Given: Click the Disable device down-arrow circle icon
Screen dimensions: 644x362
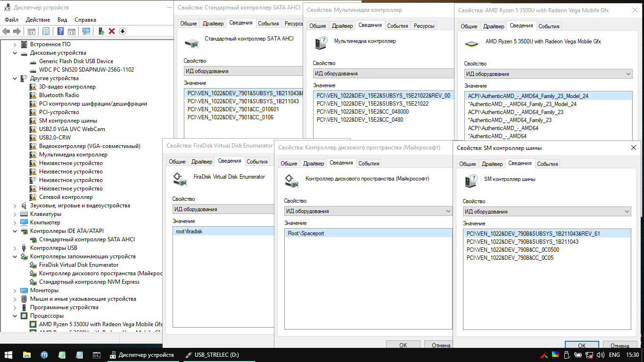Looking at the screenshot, I should coord(123,31).
